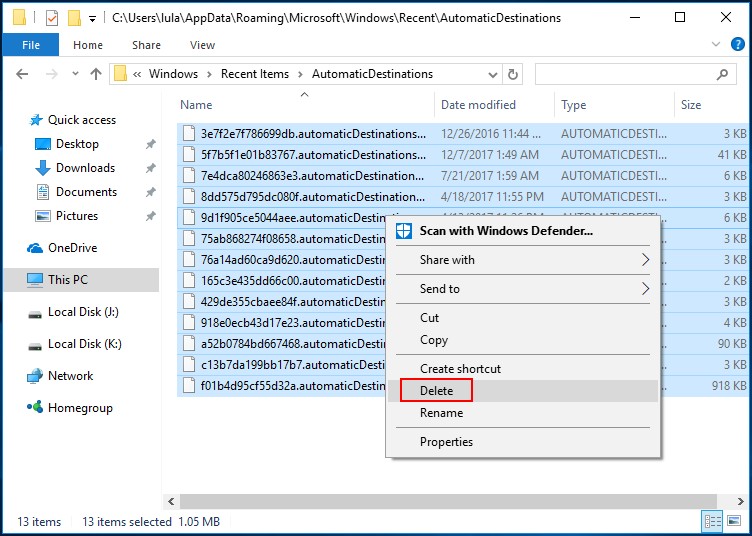This screenshot has height=536, width=752.
Task: Click the pin icon beside Desktop
Action: [151, 144]
